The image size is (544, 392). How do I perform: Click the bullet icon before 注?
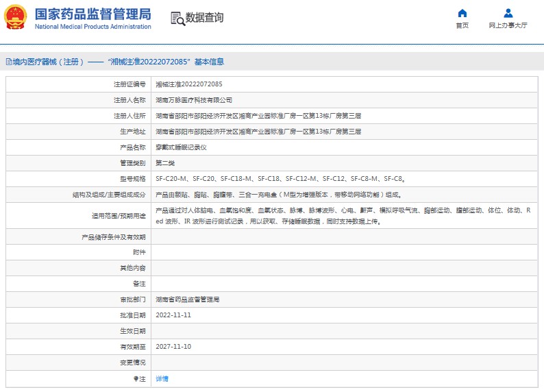[x=136, y=379]
